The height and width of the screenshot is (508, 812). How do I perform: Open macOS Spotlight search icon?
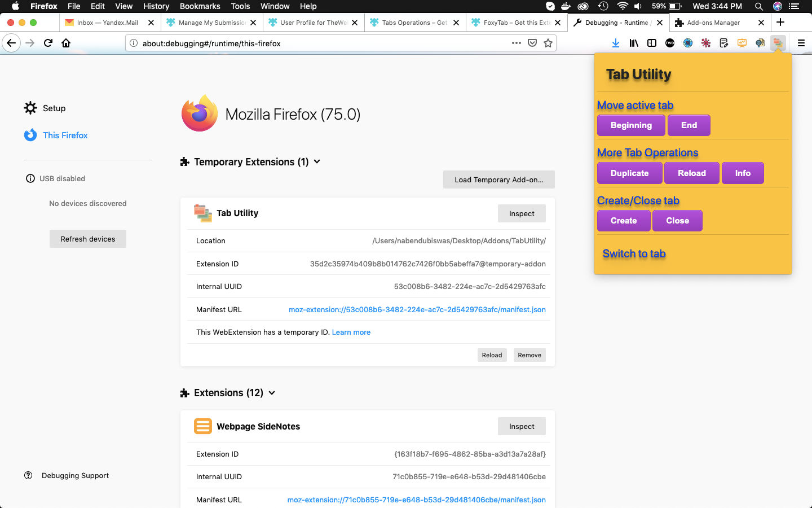[x=759, y=6]
